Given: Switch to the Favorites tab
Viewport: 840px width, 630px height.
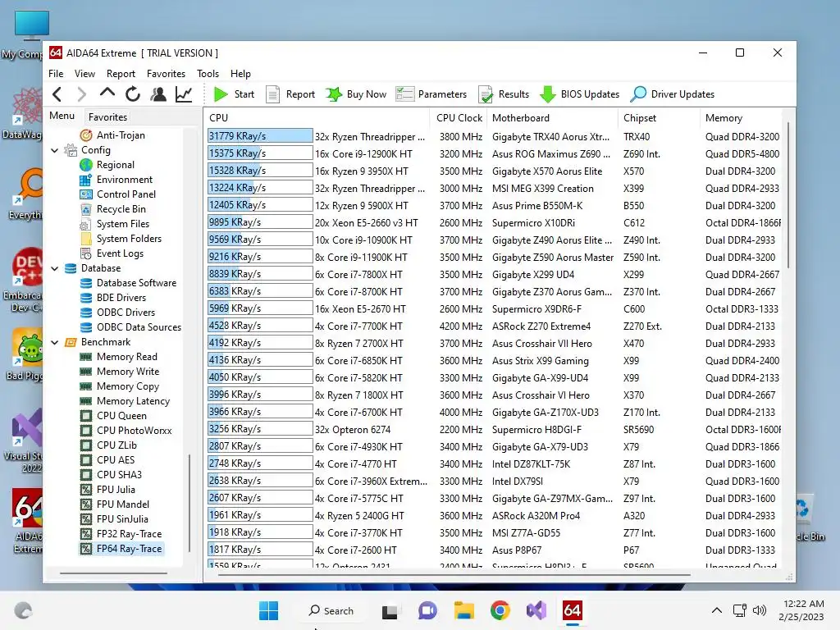Looking at the screenshot, I should (107, 116).
